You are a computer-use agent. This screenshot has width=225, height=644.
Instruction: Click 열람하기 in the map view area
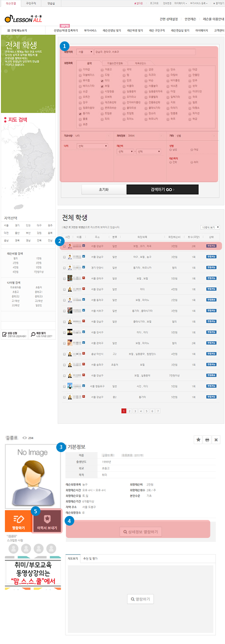point(140,599)
